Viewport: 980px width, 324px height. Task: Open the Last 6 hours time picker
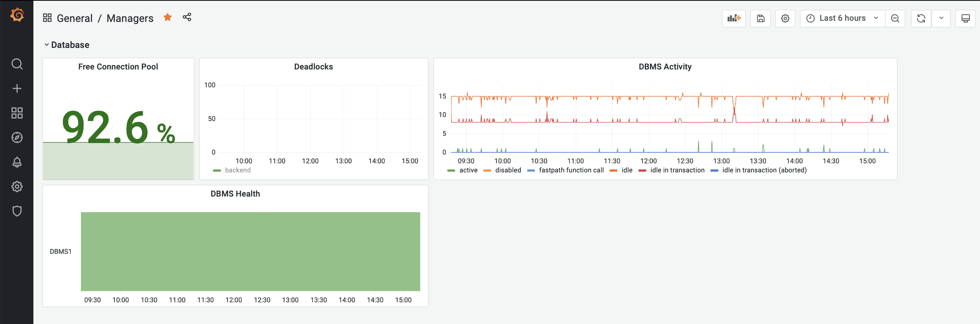(x=842, y=18)
